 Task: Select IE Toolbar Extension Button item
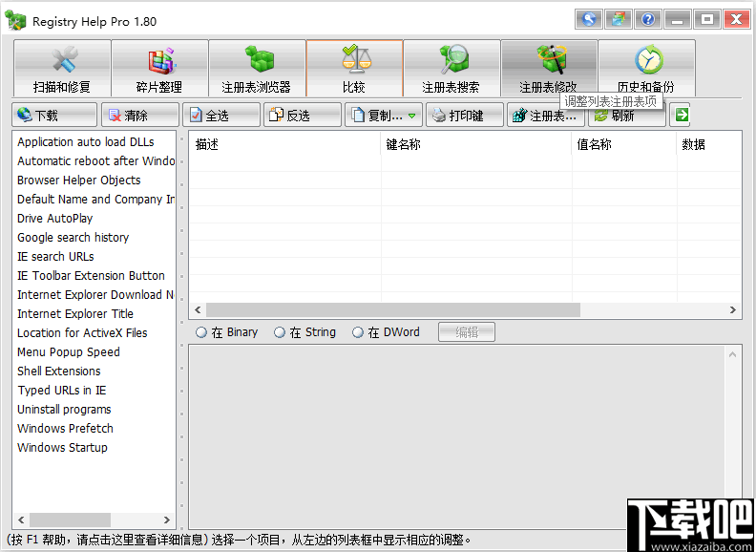click(94, 275)
